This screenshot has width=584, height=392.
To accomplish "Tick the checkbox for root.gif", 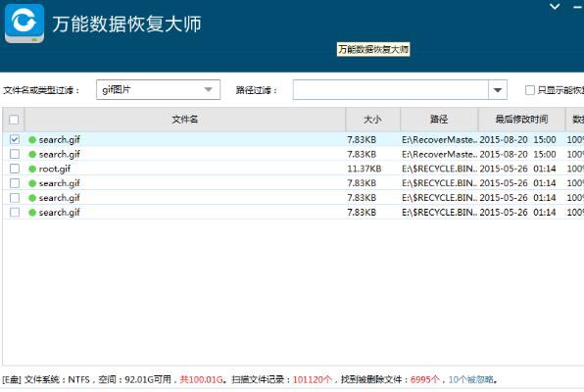I will click(15, 169).
